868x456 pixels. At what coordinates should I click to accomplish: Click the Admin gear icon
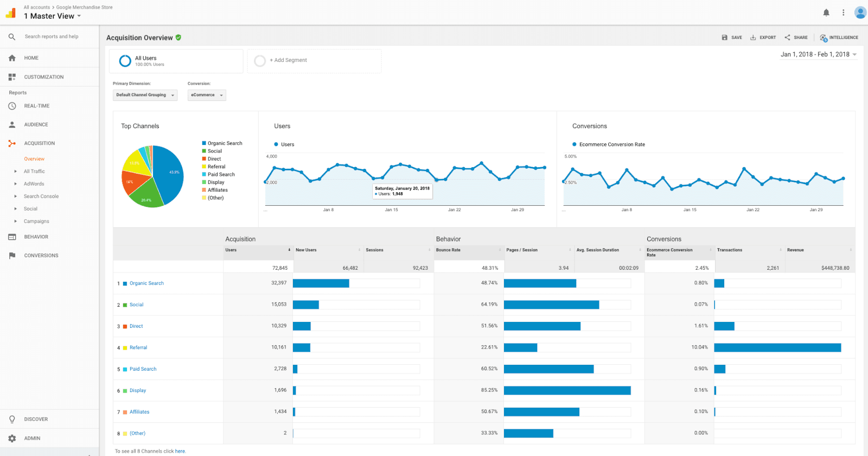point(12,438)
